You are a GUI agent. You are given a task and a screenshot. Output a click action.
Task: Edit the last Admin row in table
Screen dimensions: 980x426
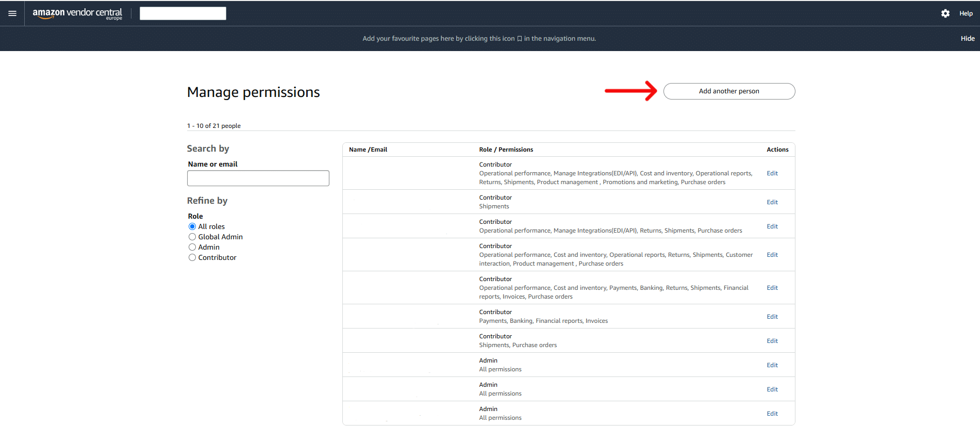pos(772,414)
